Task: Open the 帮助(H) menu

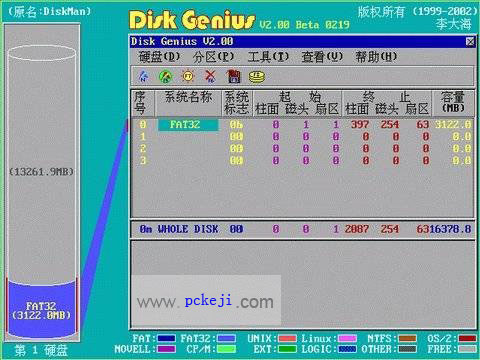Action: click(376, 57)
